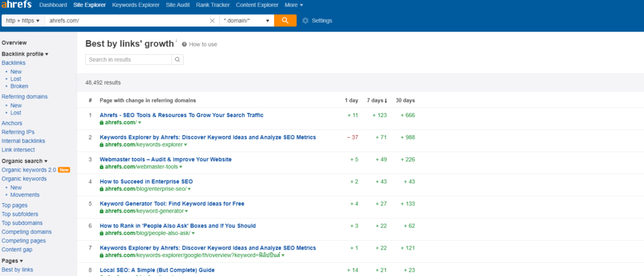The image size is (644, 276).
Task: Open Top subfolders report
Action: 19,214
